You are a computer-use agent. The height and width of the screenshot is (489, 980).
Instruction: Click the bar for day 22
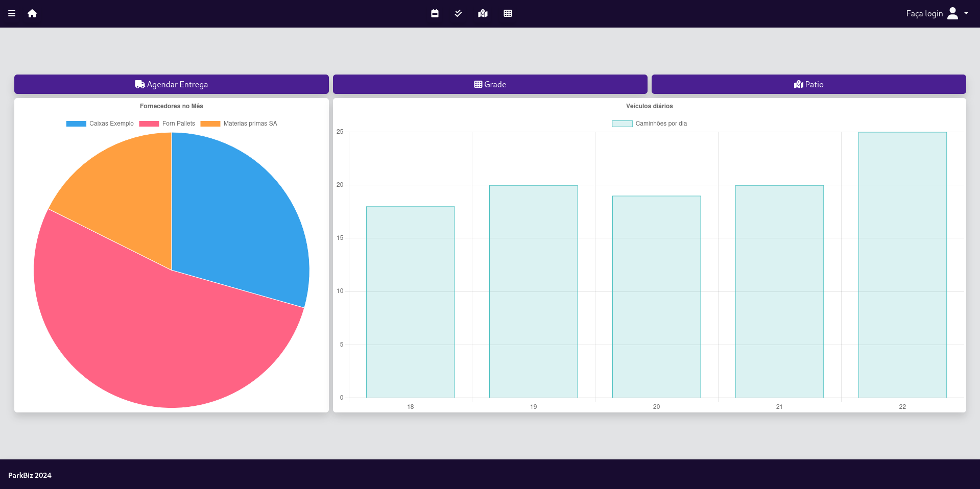902,265
